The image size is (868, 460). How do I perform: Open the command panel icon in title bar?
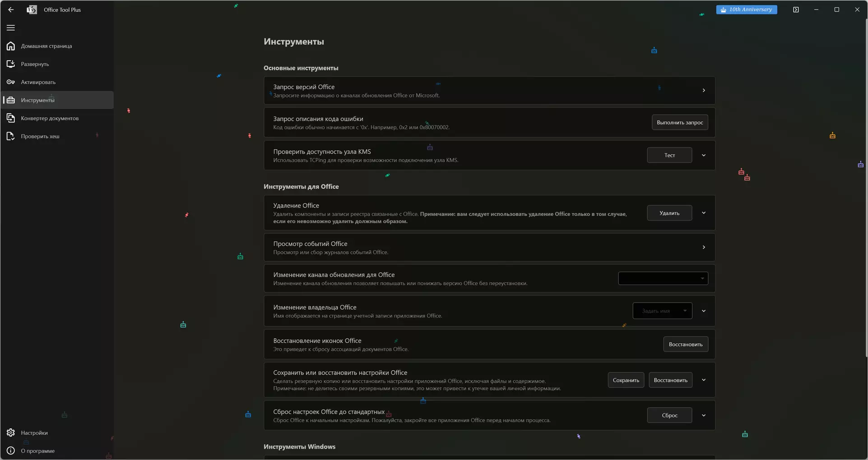[796, 9]
